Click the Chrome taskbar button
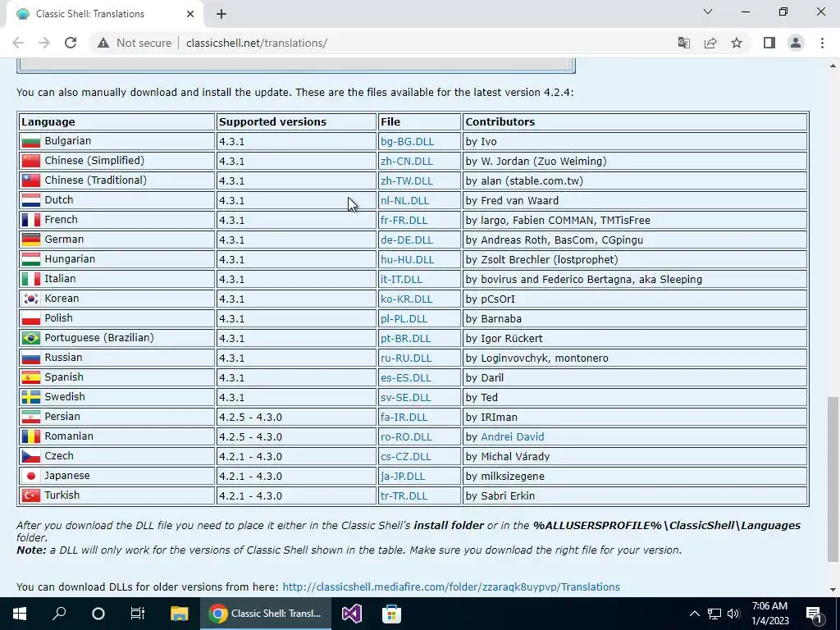This screenshot has height=630, width=840. [x=266, y=614]
